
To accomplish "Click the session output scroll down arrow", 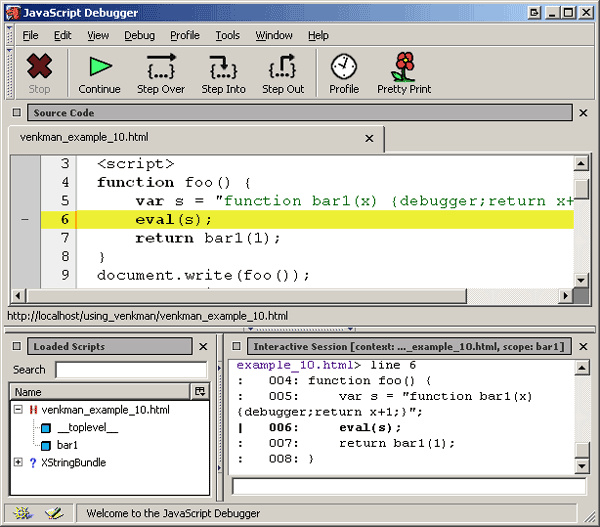I will (582, 466).
